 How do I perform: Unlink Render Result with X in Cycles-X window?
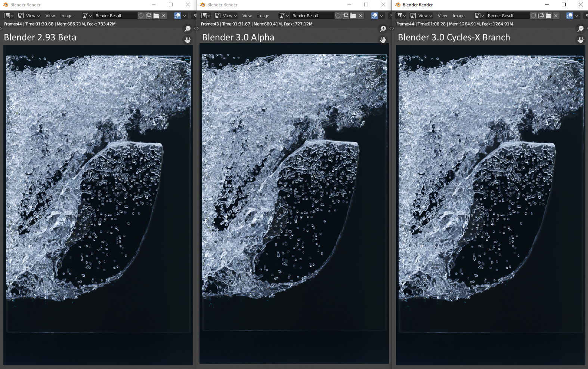556,16
